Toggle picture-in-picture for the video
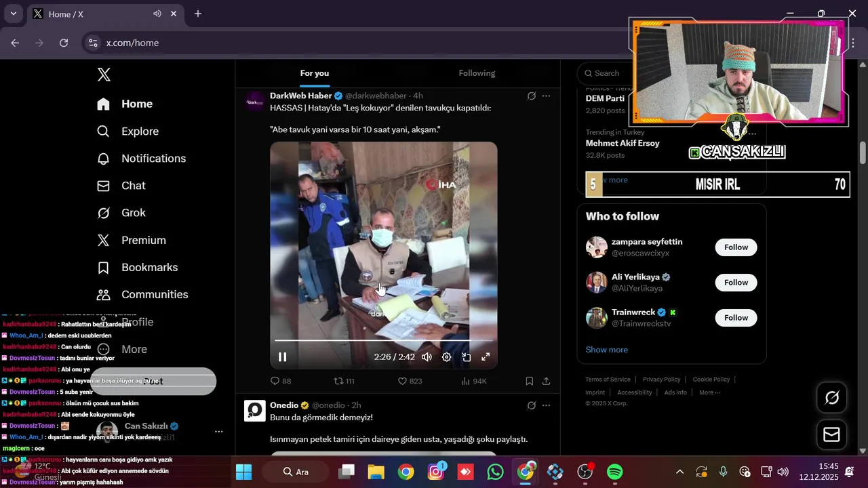 click(x=467, y=357)
